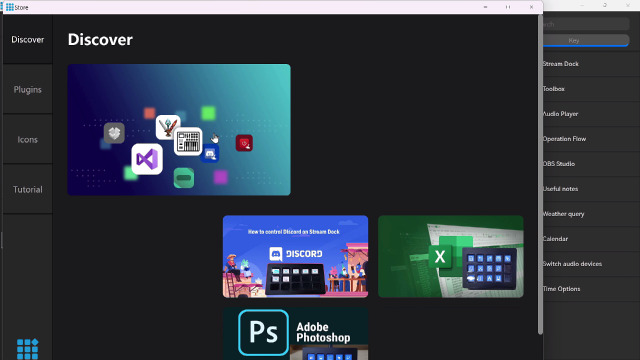The width and height of the screenshot is (640, 360).
Task: Expand Toolbox category in background list
Action: pos(591,89)
